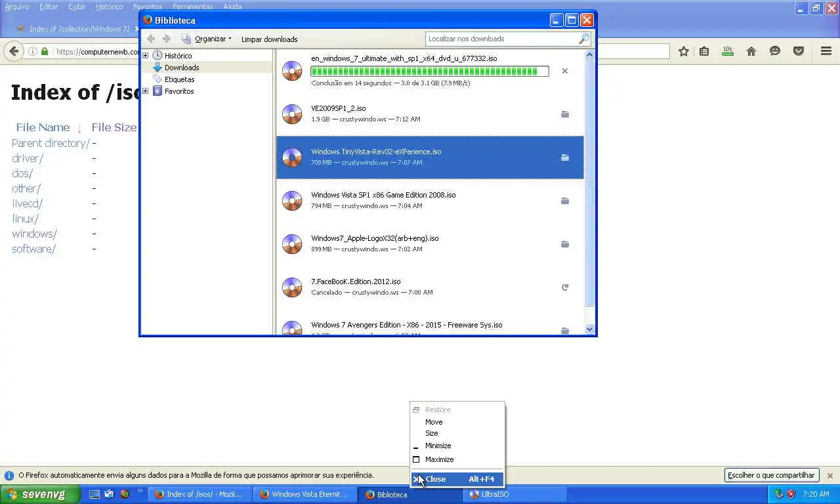Open the sevenvg start button
The width and height of the screenshot is (840, 504).
(40, 494)
